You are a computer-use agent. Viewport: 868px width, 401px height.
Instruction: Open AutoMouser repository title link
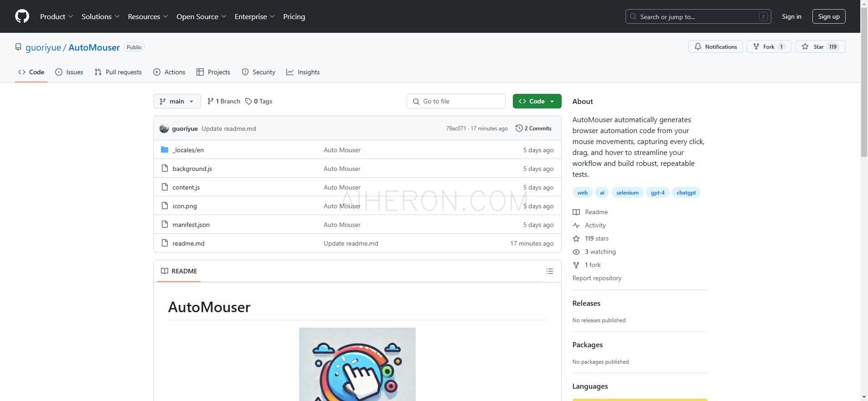click(94, 47)
